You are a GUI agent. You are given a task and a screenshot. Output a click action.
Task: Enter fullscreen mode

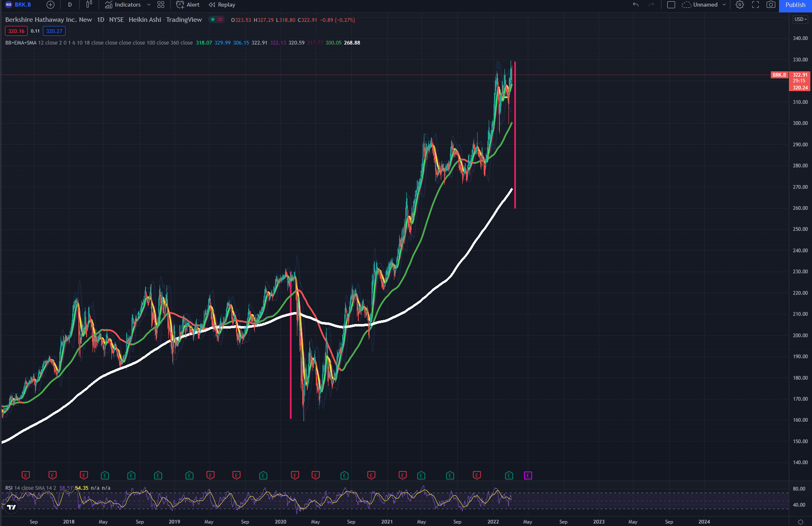pos(756,5)
